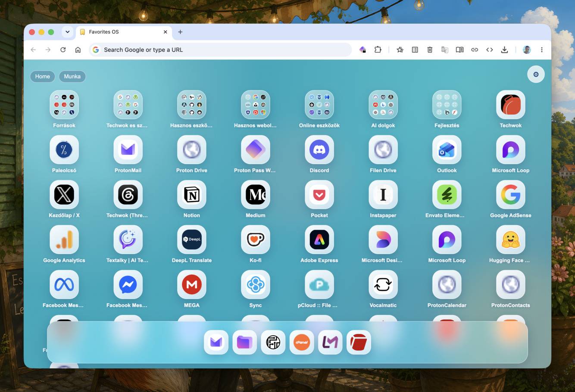The width and height of the screenshot is (575, 392).
Task: Open the tab search dropdown arrow
Action: [x=67, y=32]
